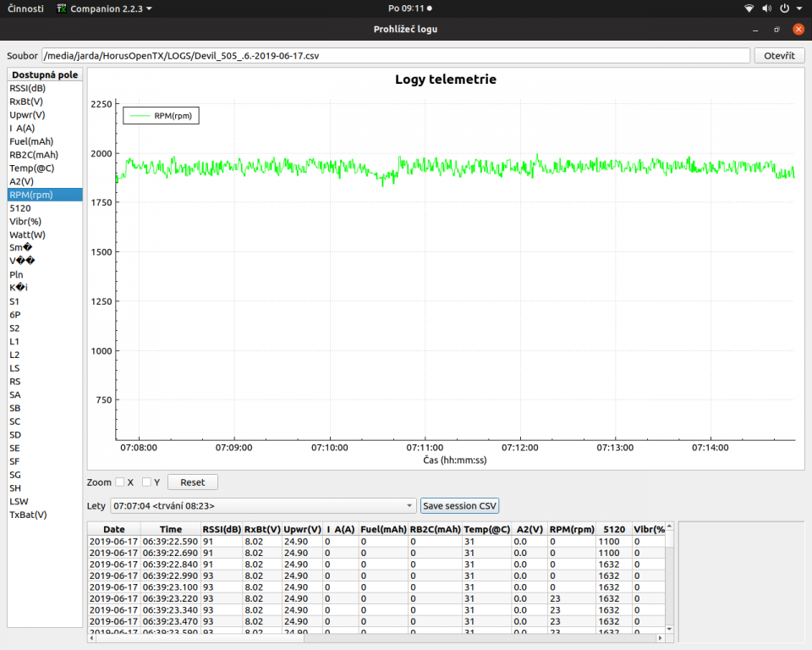Click the Wi-Fi icon in top bar

coord(749,8)
